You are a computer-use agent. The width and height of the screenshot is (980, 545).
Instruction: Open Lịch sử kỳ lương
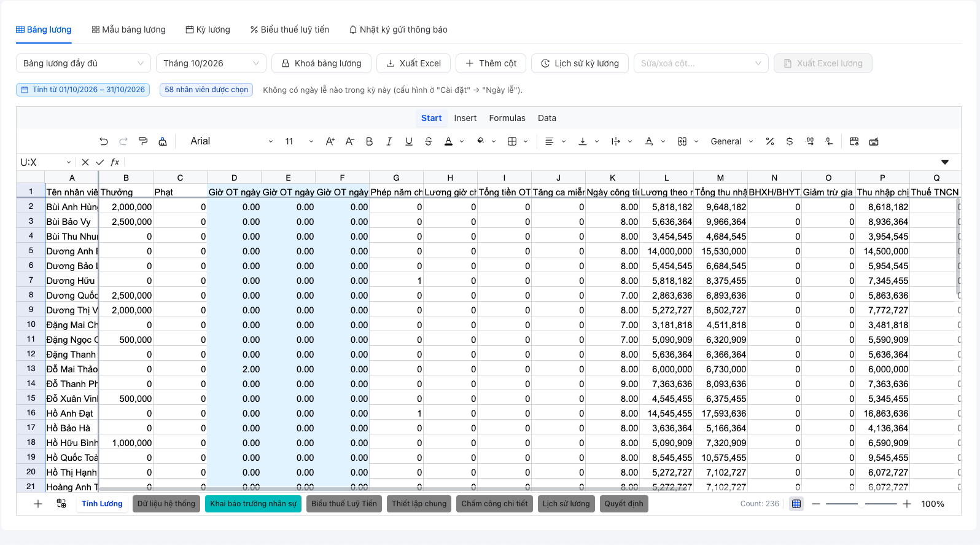(580, 63)
